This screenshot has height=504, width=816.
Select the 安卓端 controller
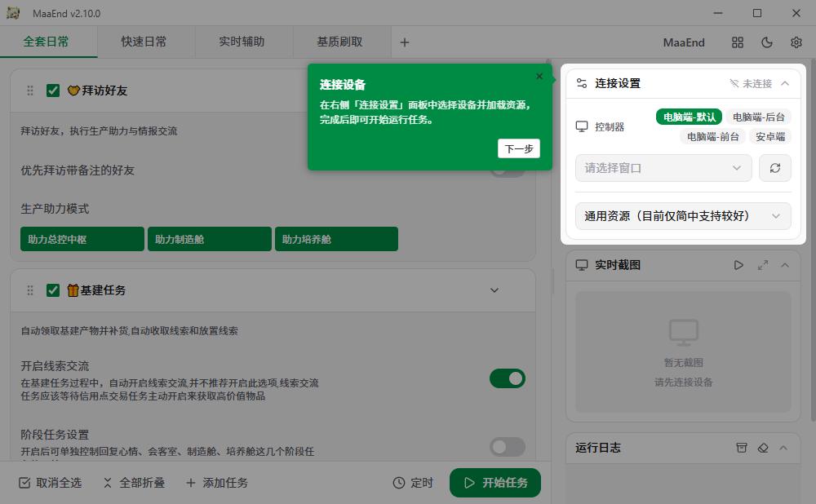(770, 137)
